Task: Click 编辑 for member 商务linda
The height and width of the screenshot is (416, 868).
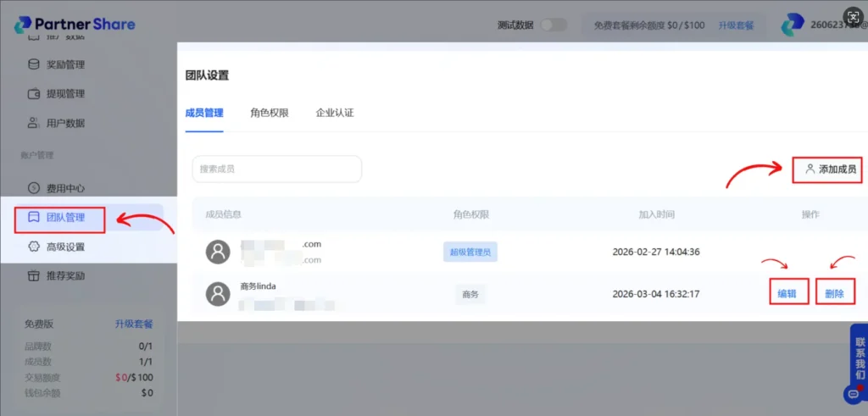Action: 787,293
